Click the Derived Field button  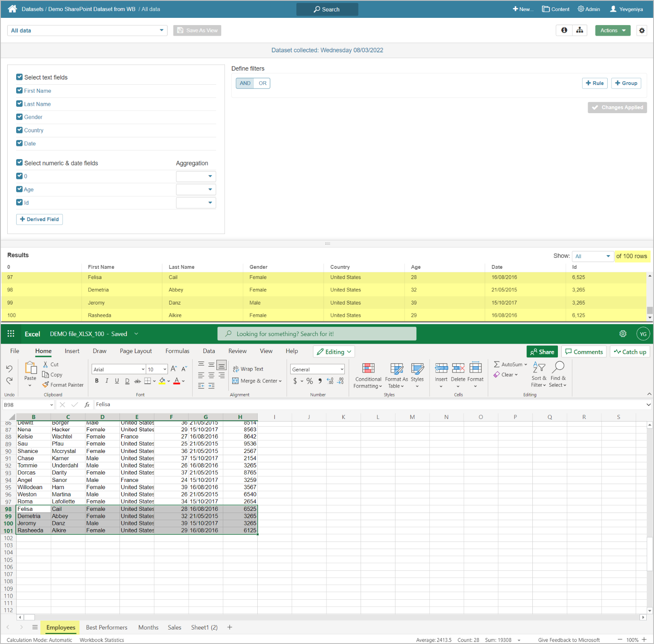40,219
